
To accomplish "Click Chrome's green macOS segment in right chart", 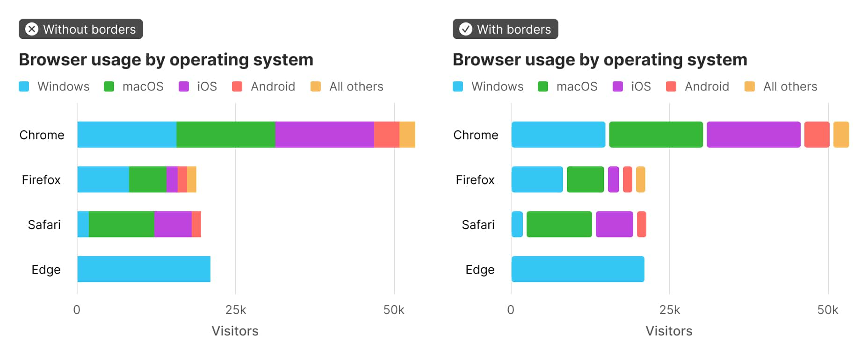I will (656, 135).
